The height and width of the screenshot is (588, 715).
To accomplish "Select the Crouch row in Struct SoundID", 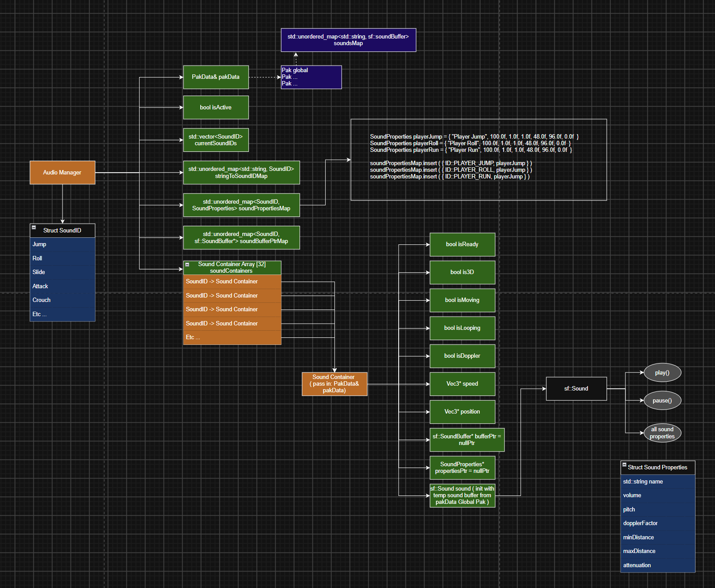I will [x=62, y=300].
